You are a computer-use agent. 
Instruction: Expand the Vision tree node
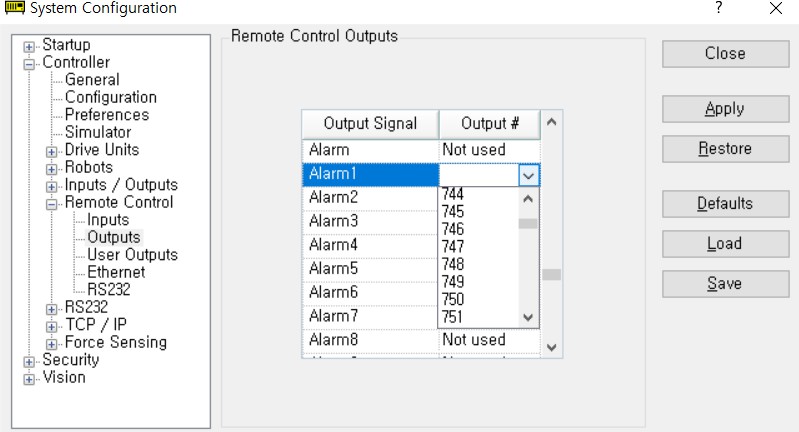tap(29, 380)
